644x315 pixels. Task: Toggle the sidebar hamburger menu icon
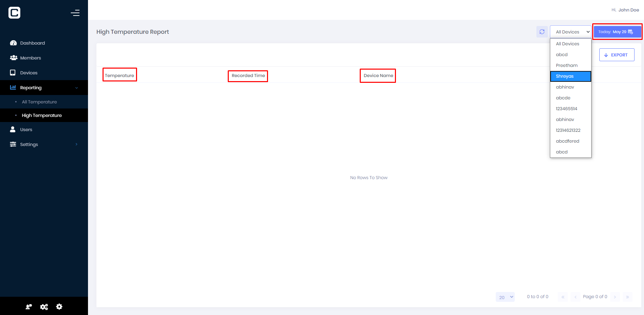75,13
